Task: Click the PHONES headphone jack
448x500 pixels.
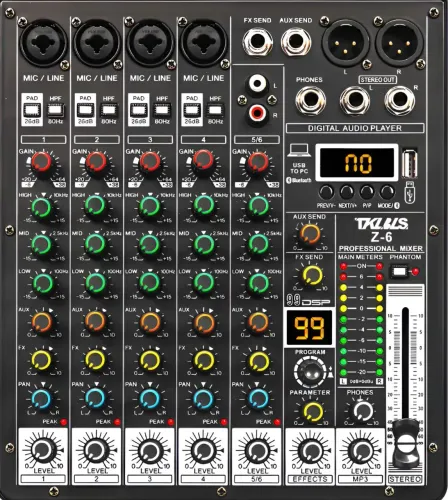Action: click(x=311, y=100)
